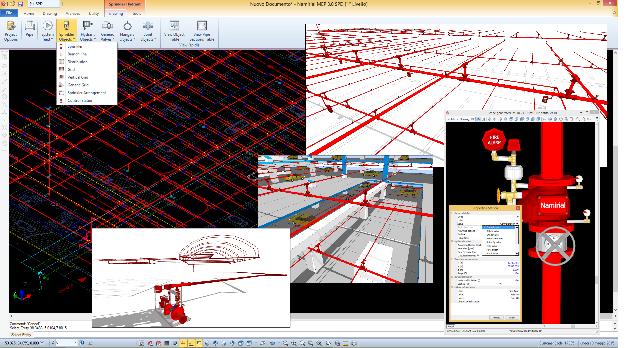Open the Joint Objects dropdown

[148, 31]
